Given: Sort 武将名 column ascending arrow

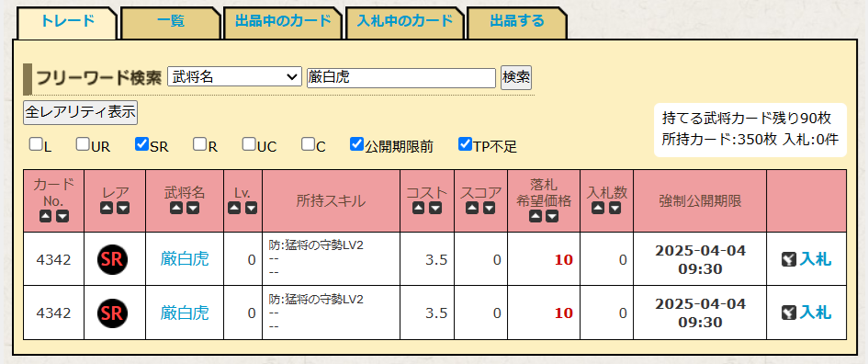Looking at the screenshot, I should tap(176, 208).
